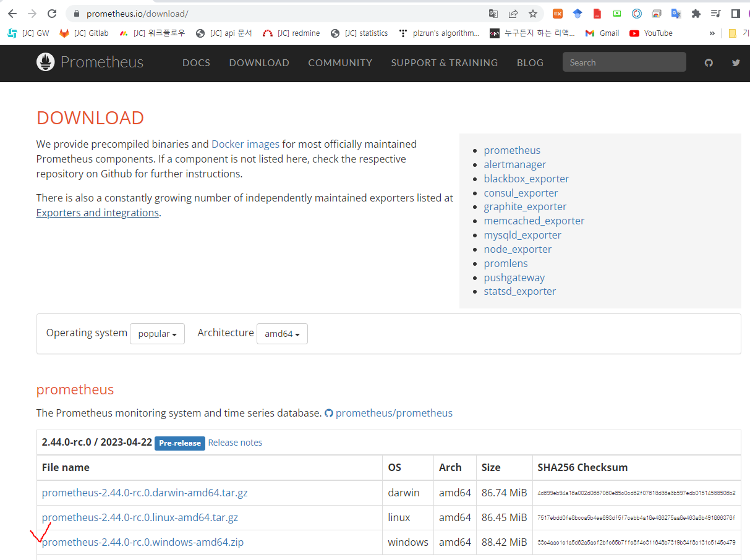Open the [JC] GW bookmark
Image resolution: width=750 pixels, height=560 pixels.
pyautogui.click(x=28, y=33)
